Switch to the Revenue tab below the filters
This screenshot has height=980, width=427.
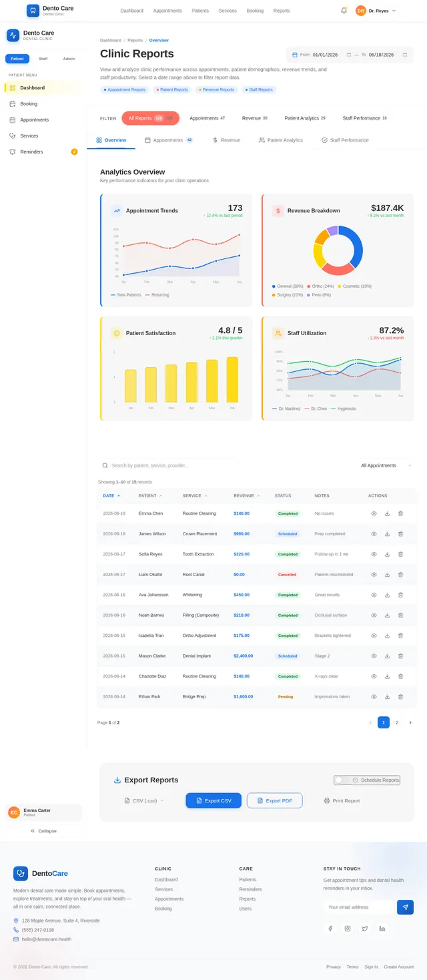(x=226, y=140)
